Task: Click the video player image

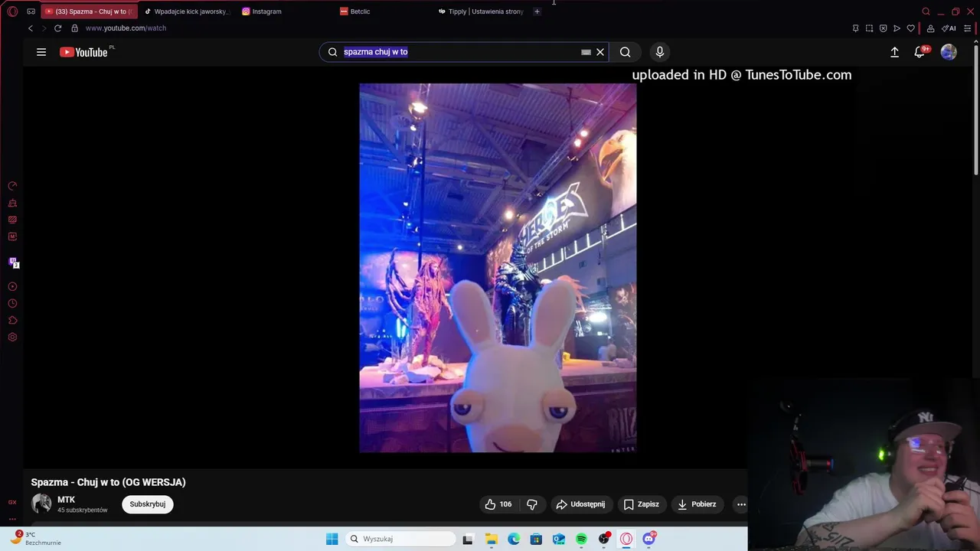Action: tap(498, 268)
